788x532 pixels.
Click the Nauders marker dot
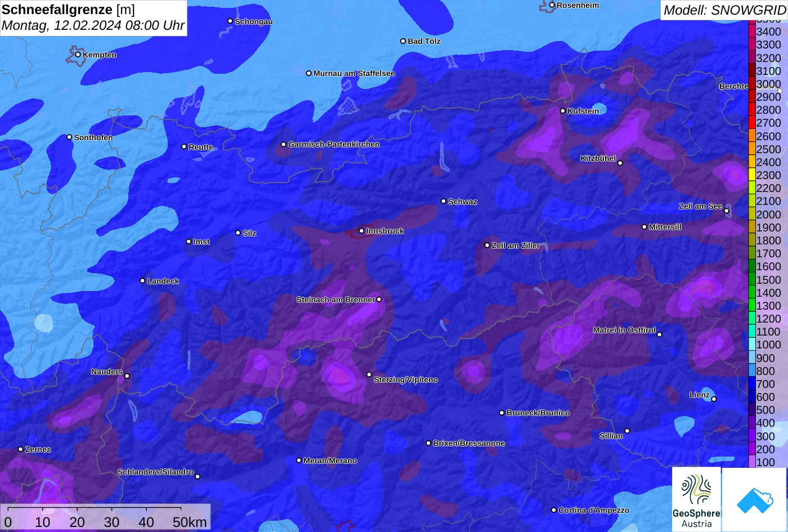127,376
